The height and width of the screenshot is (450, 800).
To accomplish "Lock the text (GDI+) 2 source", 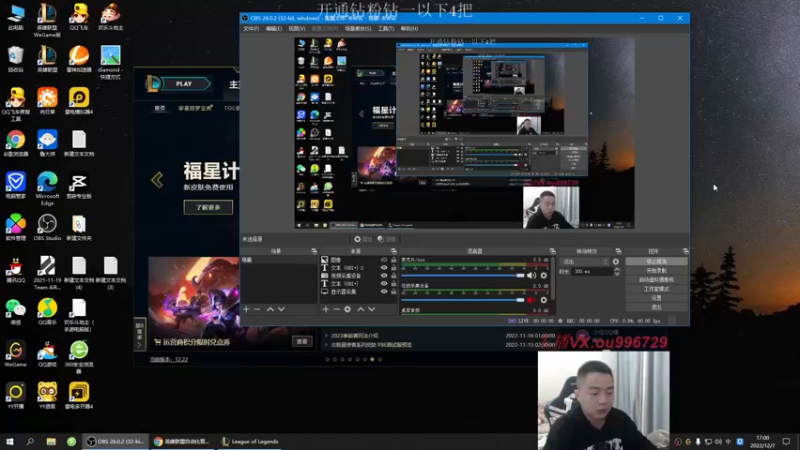I will coord(393,267).
